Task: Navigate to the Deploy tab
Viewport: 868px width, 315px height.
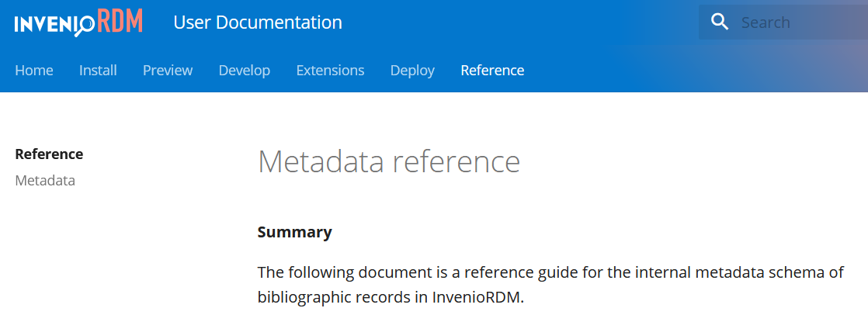Action: (x=412, y=71)
